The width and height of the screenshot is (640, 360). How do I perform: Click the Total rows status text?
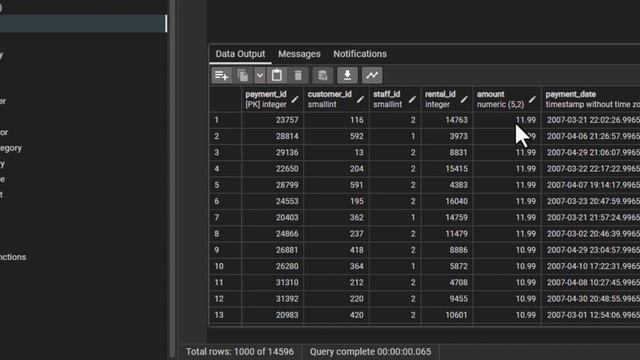click(240, 352)
